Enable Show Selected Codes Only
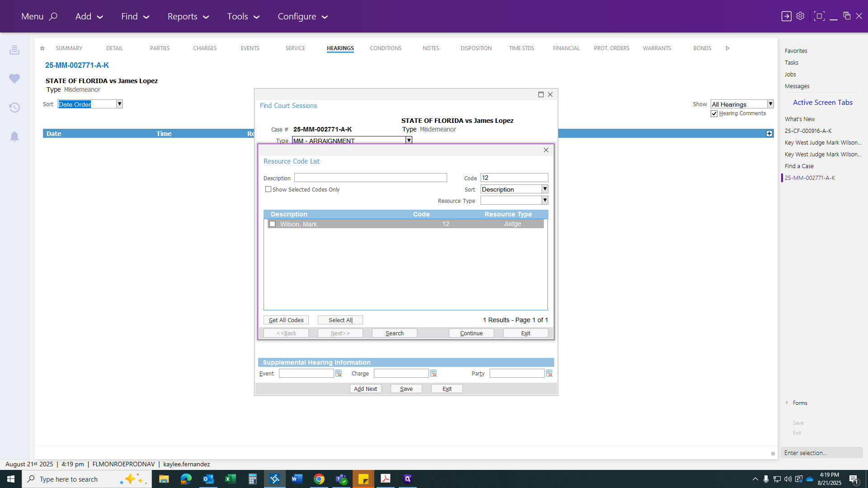Image resolution: width=868 pixels, height=488 pixels. coord(268,189)
